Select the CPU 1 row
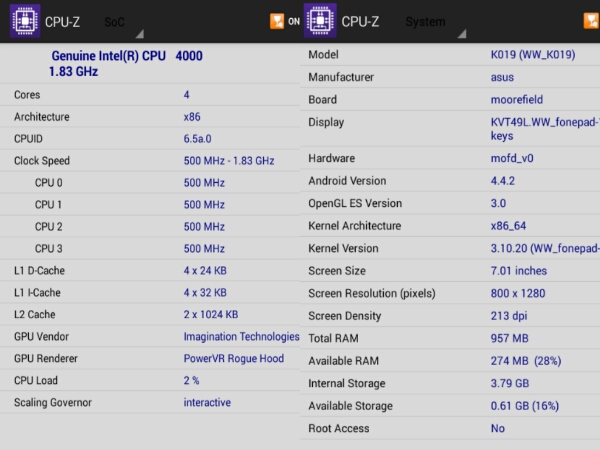Viewport: 600px width, 450px height. coord(150,205)
